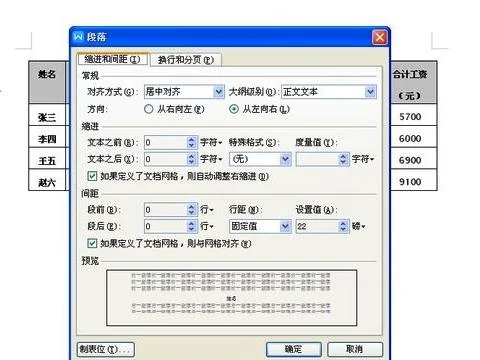Toggle the 自动调整右缩进 checkbox
480x360 pixels.
(92, 176)
